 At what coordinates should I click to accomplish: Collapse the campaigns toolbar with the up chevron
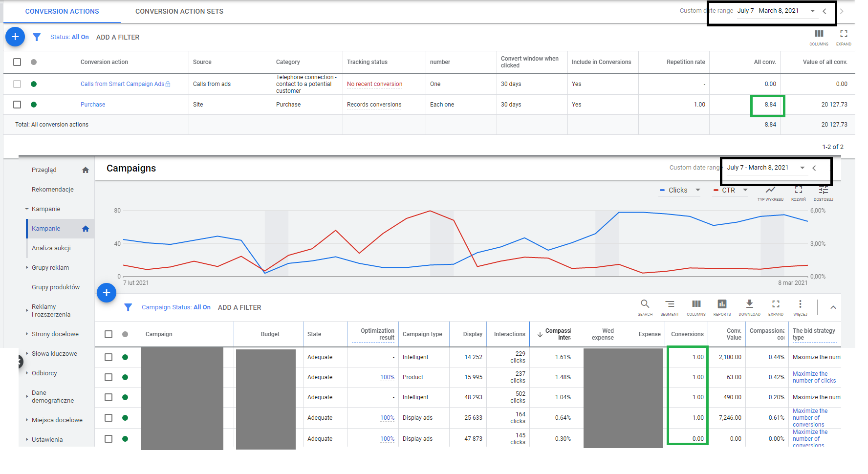(x=833, y=307)
